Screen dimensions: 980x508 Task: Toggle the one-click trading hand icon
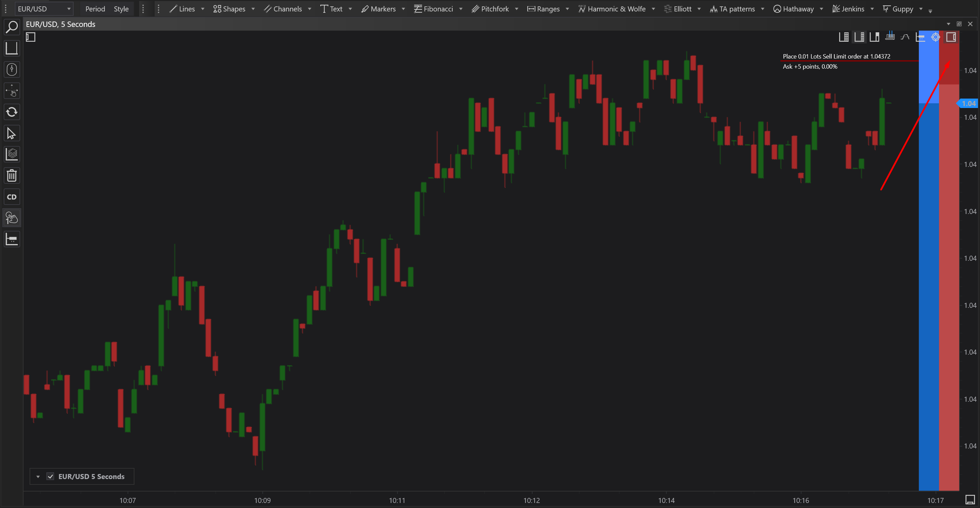tap(12, 218)
